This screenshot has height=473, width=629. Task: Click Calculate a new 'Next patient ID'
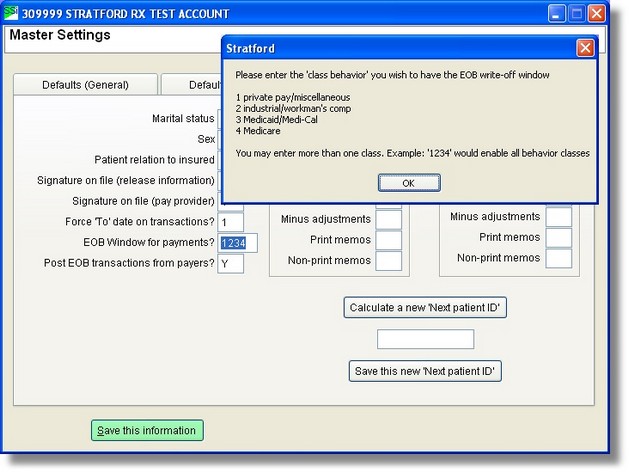tap(425, 308)
